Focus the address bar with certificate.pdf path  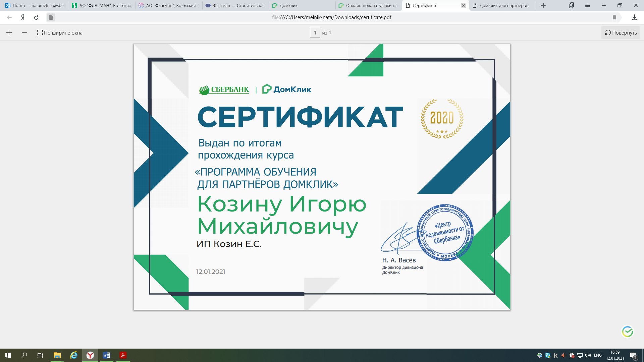[x=331, y=17]
